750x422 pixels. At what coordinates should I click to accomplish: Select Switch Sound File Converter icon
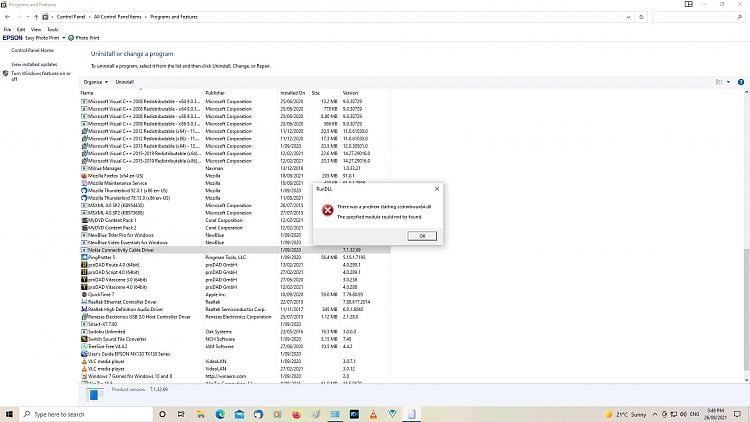pos(84,339)
